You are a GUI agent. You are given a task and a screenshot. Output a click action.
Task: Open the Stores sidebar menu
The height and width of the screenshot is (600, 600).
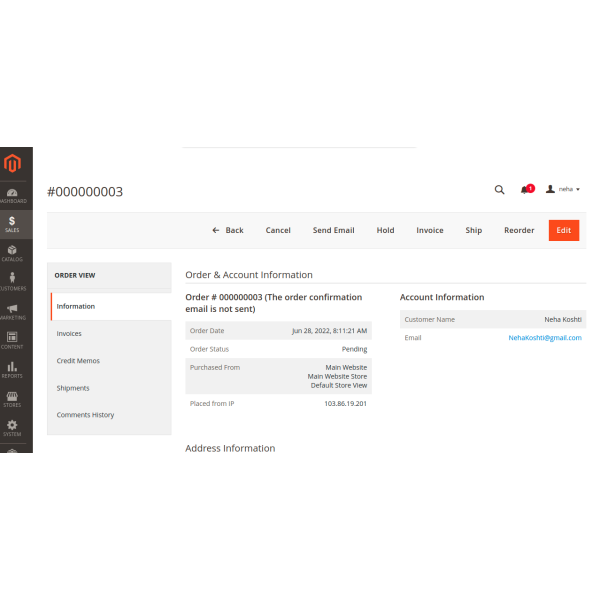click(x=12, y=398)
